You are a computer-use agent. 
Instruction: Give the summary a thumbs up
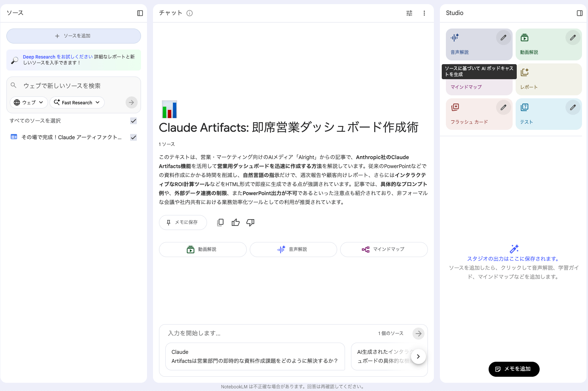[x=235, y=223]
